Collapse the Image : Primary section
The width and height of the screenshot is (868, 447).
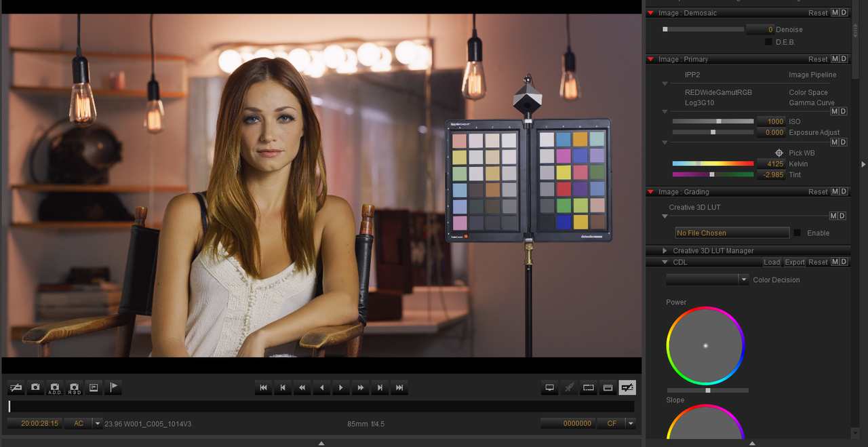pos(651,59)
